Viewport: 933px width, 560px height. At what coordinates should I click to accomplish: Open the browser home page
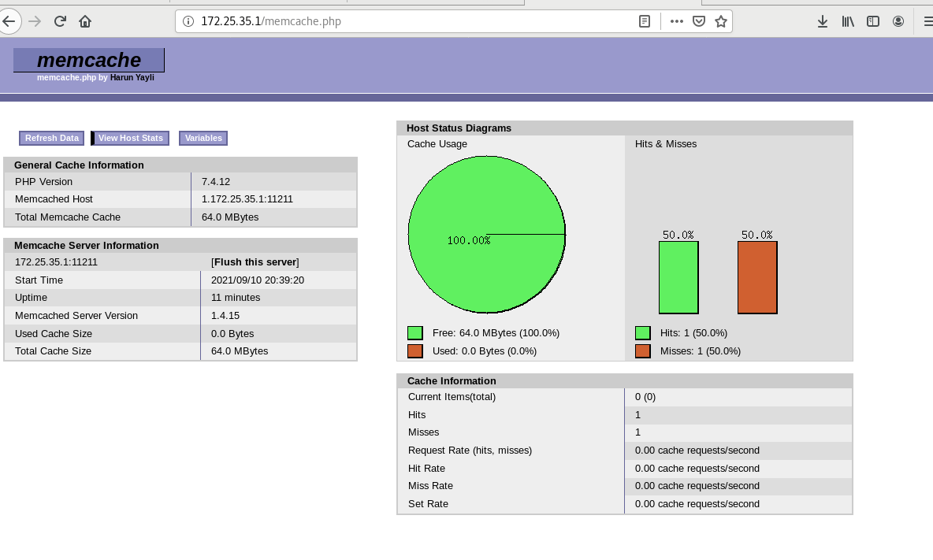point(85,21)
